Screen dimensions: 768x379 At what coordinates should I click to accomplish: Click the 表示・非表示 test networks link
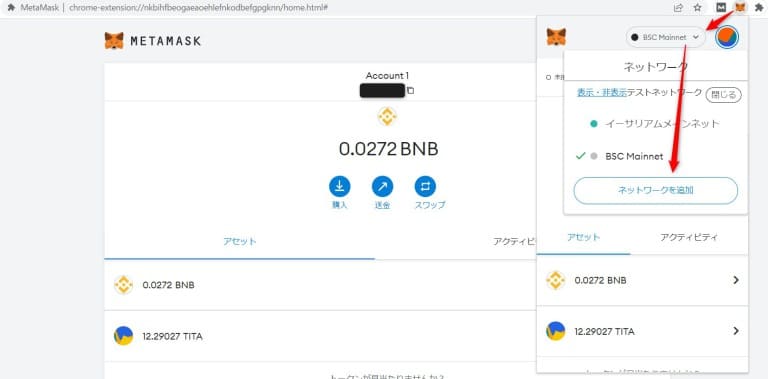602,93
